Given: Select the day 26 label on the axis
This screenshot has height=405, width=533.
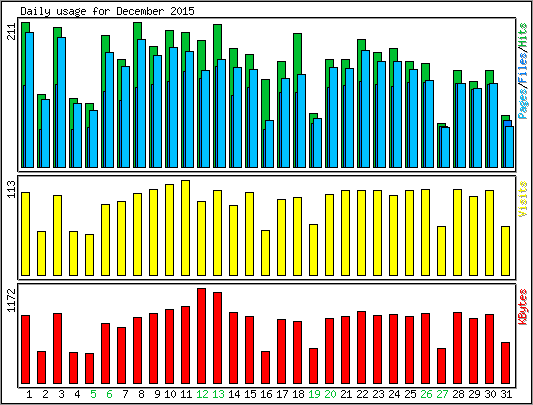Looking at the screenshot, I should [x=426, y=394].
